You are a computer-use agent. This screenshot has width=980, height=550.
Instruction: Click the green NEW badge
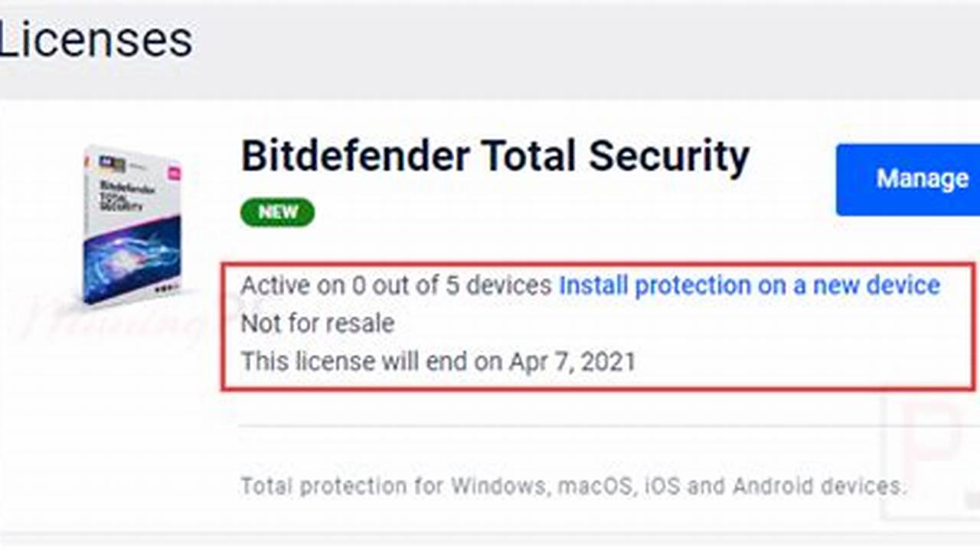click(277, 212)
